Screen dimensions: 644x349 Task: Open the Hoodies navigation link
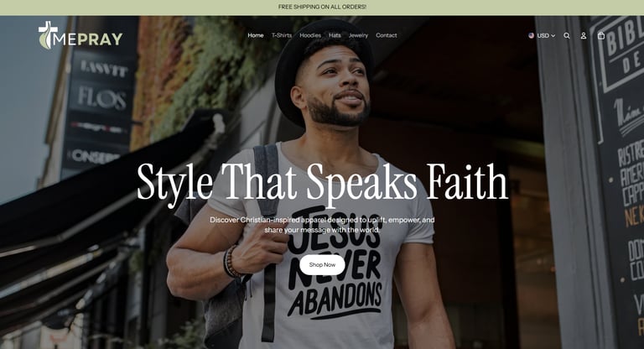[310, 35]
